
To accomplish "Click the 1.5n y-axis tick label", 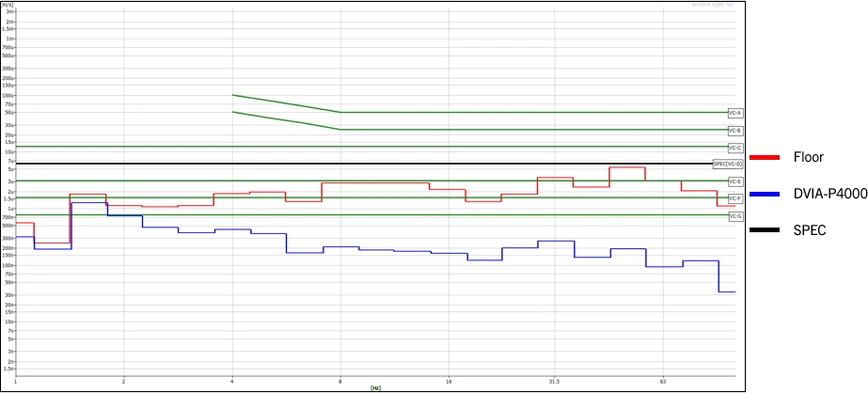I will pos(8,369).
